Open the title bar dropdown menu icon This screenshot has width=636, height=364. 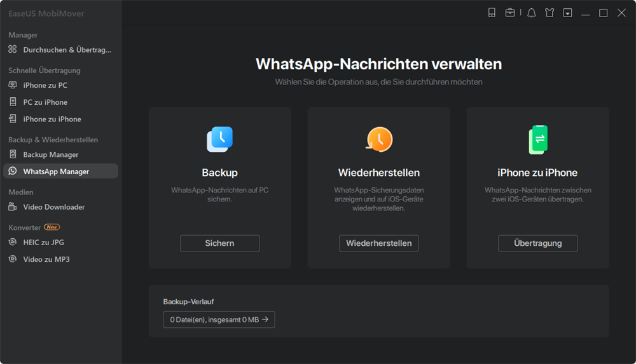pos(567,13)
